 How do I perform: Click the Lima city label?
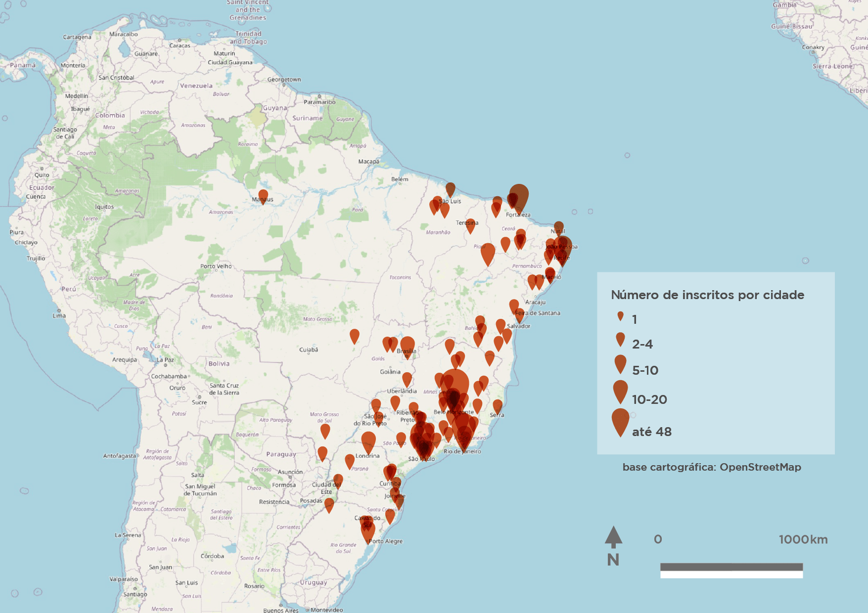59,316
